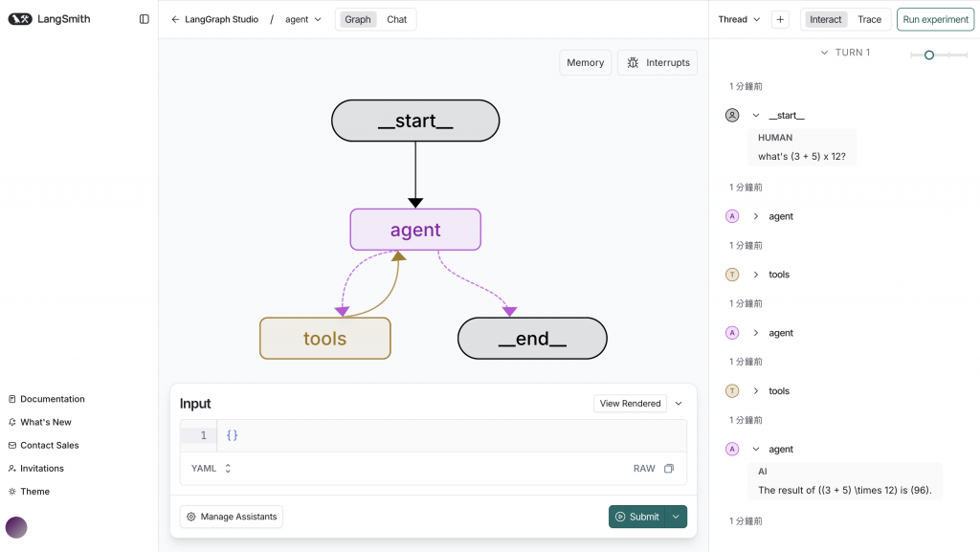Open the agent assistant dropdown
Image resolution: width=980 pixels, height=552 pixels.
coord(303,19)
